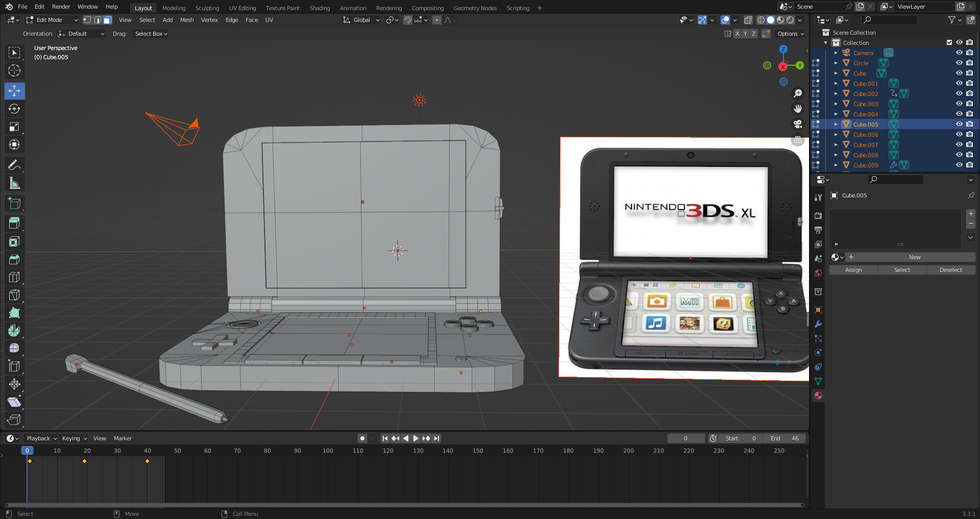This screenshot has width=980, height=519.
Task: Click the Assign button
Action: pyautogui.click(x=852, y=269)
